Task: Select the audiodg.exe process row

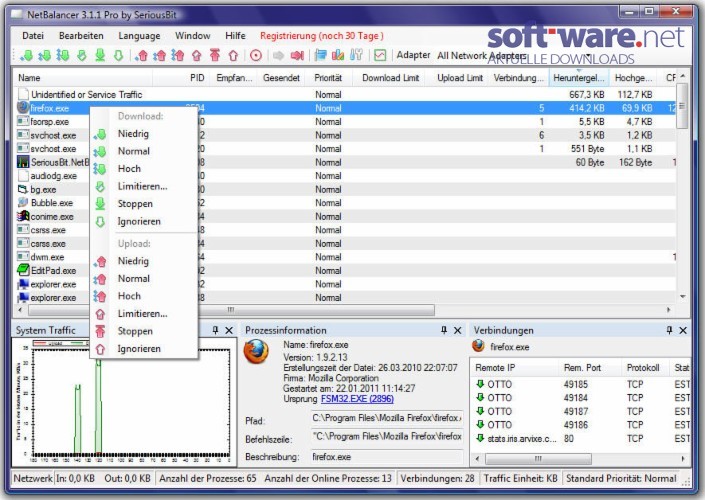Action: tap(346, 176)
